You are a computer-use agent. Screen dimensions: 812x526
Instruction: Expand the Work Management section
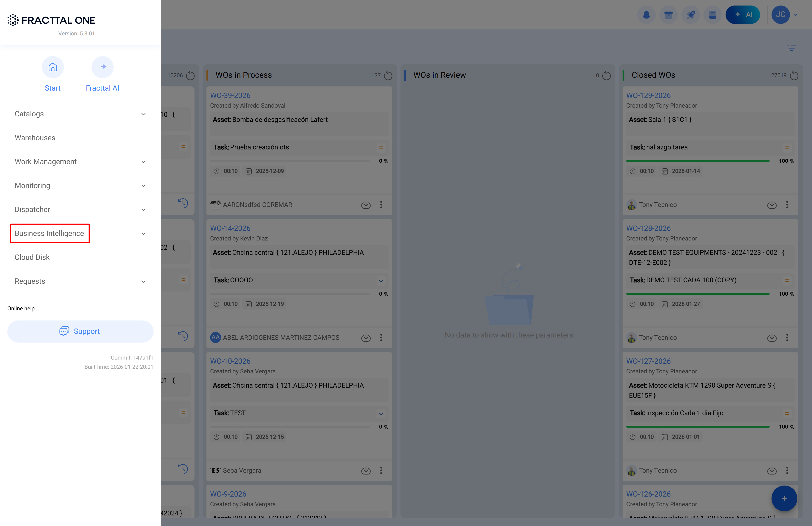pyautogui.click(x=143, y=162)
